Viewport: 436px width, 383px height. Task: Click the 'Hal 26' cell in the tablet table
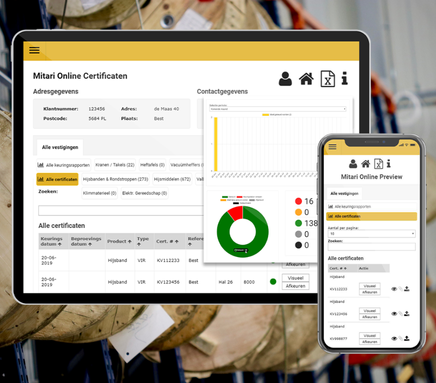[226, 282]
